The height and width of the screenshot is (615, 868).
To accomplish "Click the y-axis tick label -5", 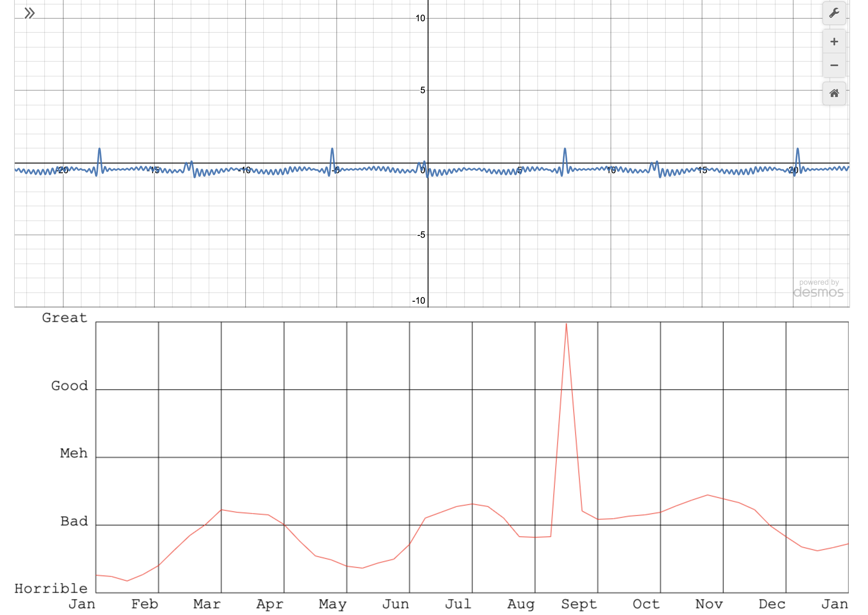I will coord(421,235).
